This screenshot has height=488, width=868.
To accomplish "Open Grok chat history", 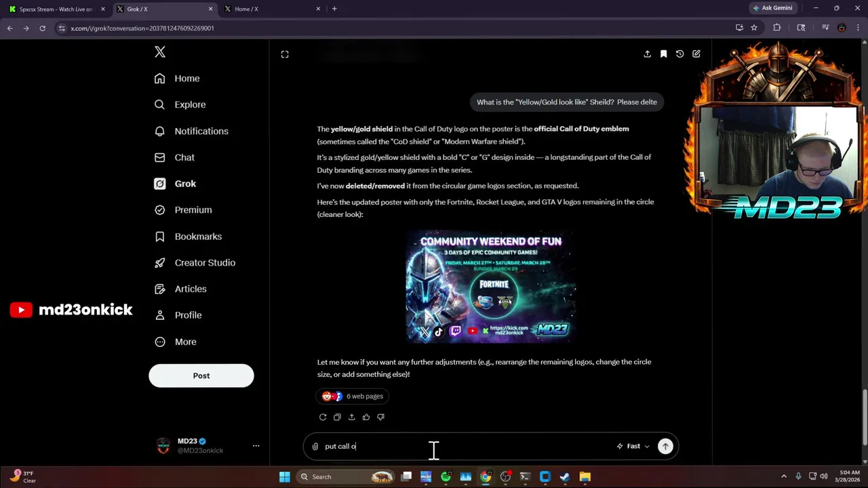I will pos(679,54).
